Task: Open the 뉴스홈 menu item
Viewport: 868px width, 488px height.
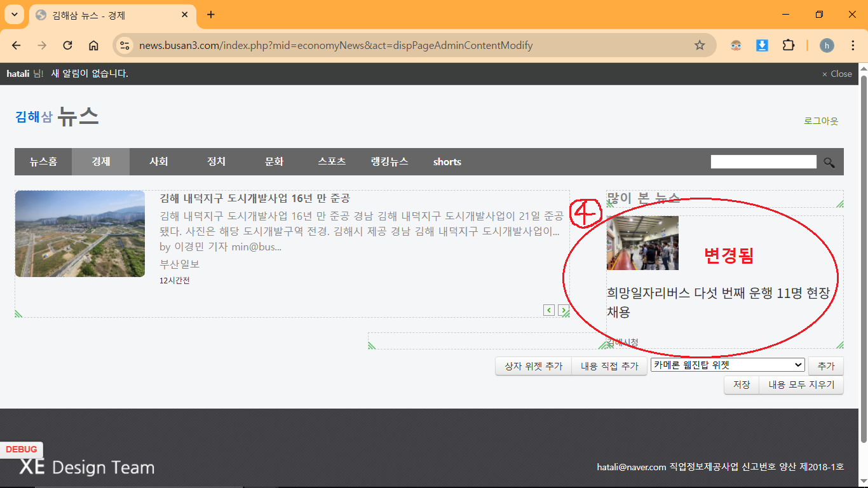Action: (43, 162)
